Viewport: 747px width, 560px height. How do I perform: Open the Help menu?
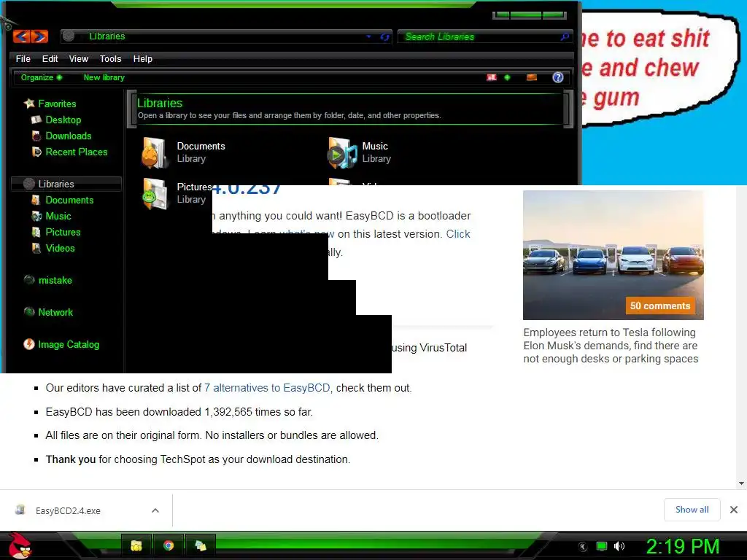tap(142, 58)
